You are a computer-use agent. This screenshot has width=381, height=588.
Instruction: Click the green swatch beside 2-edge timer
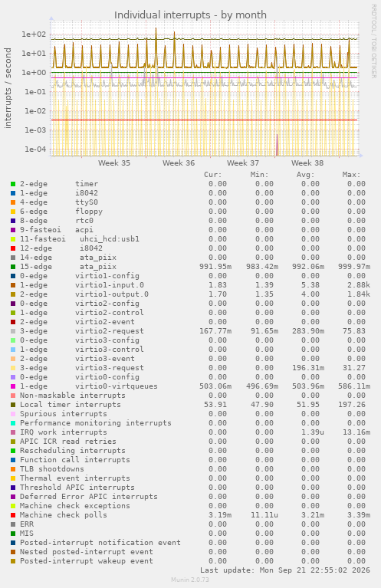coord(13,184)
